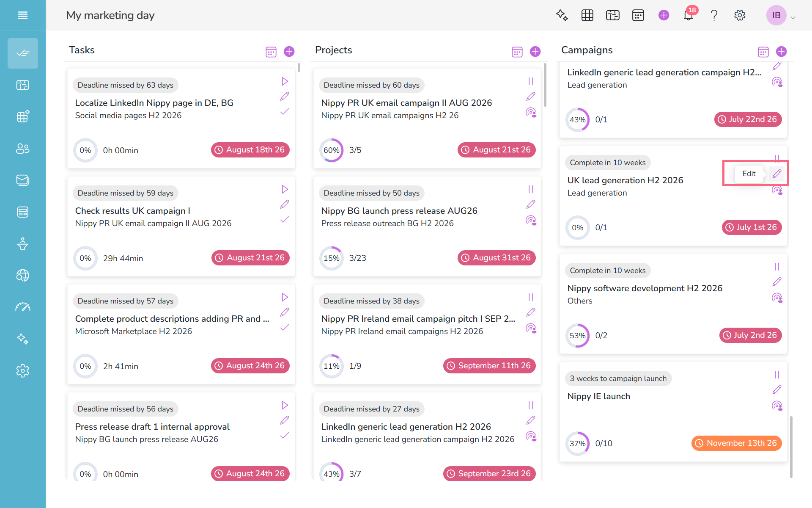Open the Campaigns calendar view icon

coord(763,52)
